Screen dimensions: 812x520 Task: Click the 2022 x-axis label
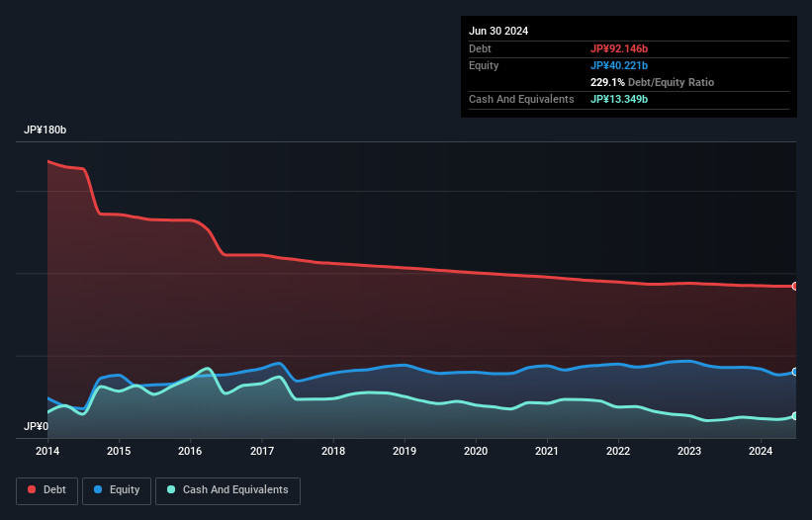[x=618, y=451]
